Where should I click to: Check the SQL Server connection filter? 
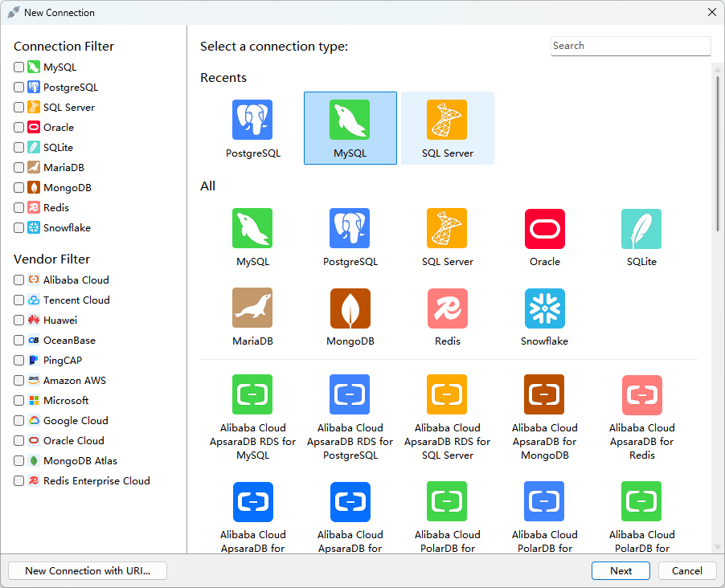pyautogui.click(x=19, y=108)
